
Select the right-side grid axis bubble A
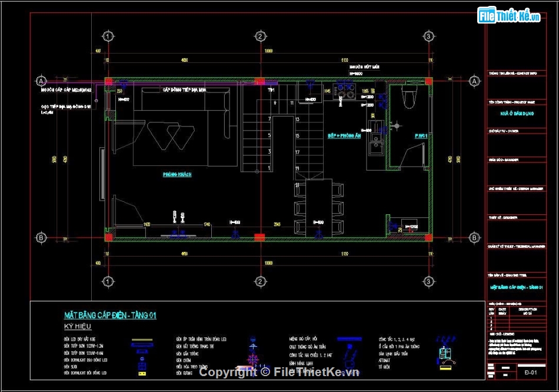pyautogui.click(x=475, y=81)
